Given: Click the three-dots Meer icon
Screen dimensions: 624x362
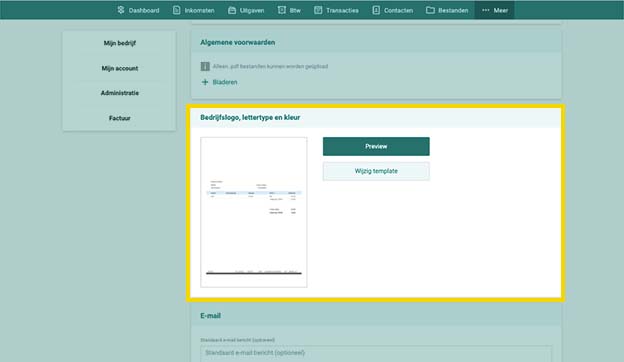Looking at the screenshot, I should coord(486,10).
